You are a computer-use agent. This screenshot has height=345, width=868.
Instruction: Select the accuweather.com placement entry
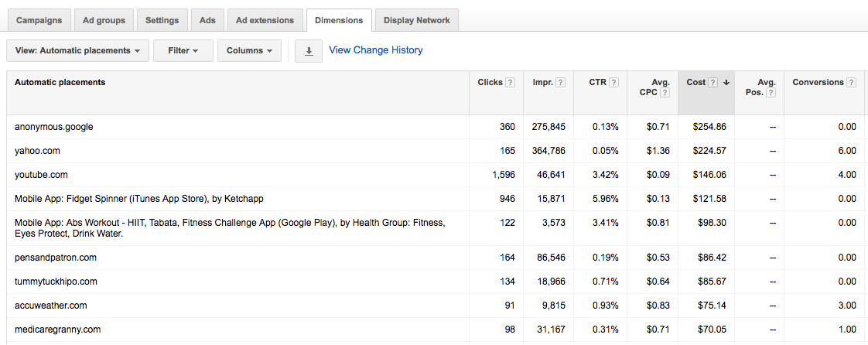click(x=50, y=306)
